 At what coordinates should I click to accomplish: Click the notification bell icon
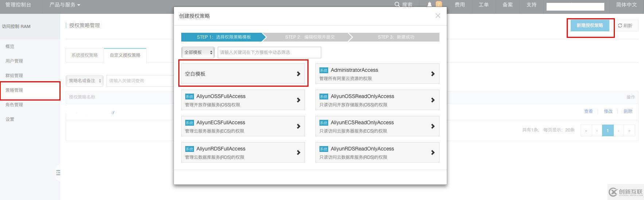(430, 4)
